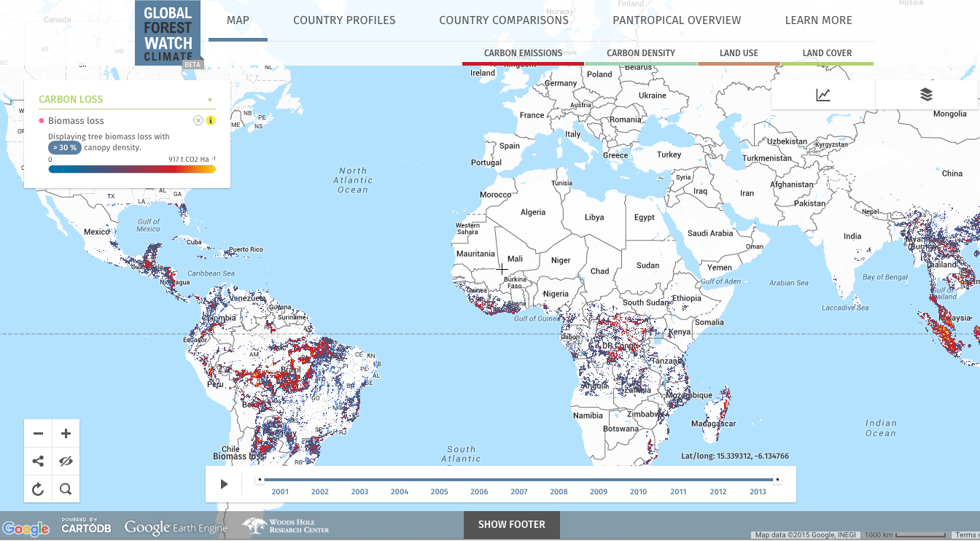This screenshot has width=980, height=541.
Task: Collapse the Carbon Loss legend arrow
Action: (210, 100)
